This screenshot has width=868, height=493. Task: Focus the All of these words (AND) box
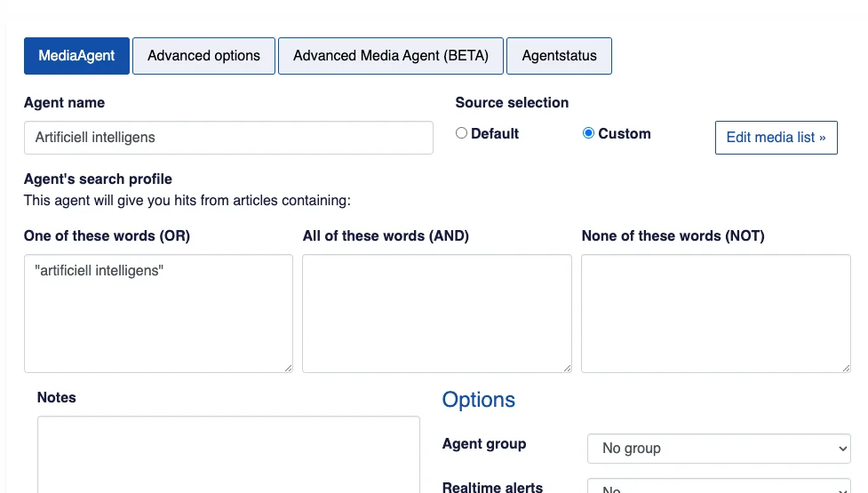[x=436, y=313]
